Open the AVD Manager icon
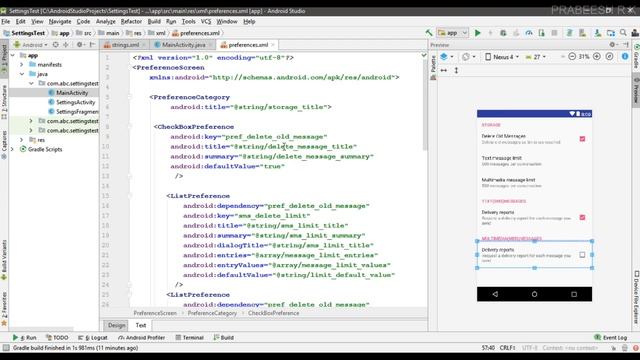Viewport: 640px width, 360px height. click(582, 33)
